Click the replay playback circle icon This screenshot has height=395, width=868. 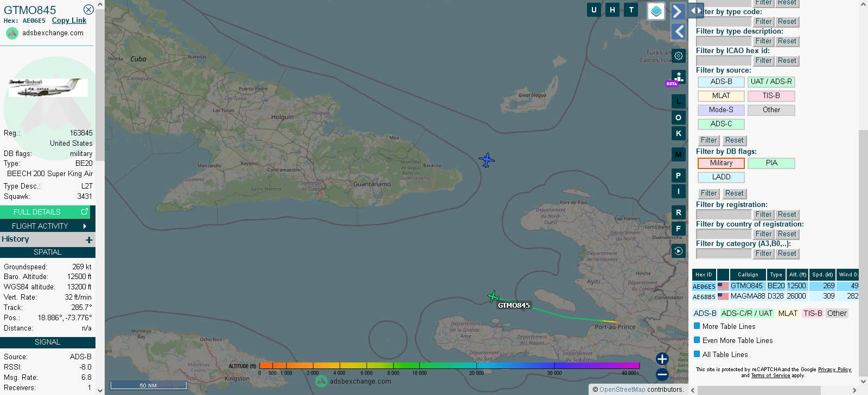click(x=679, y=251)
